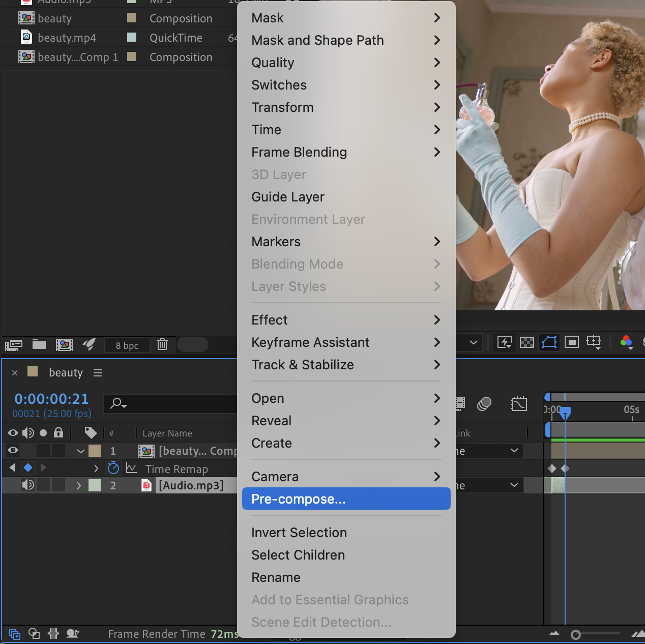The height and width of the screenshot is (644, 645).
Task: Click the region of interest icon
Action: coord(572,342)
